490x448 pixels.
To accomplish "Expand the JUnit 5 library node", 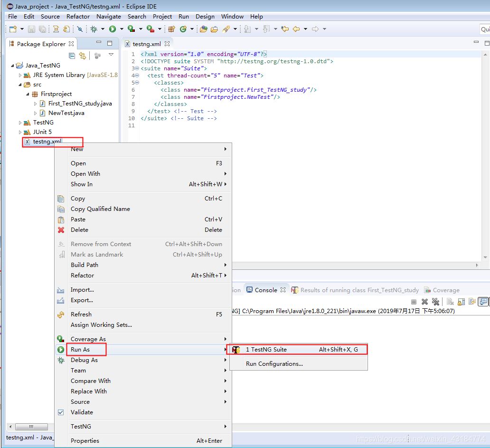I will tap(20, 132).
